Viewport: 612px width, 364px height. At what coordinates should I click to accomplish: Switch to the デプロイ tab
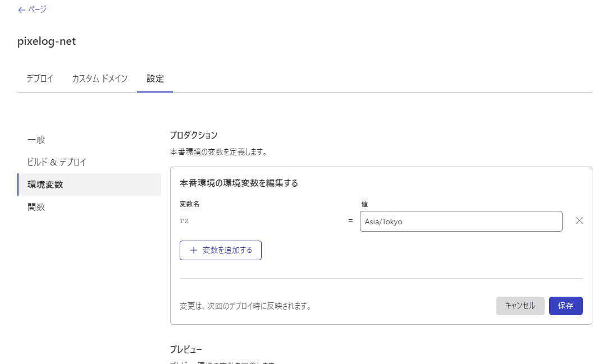39,79
